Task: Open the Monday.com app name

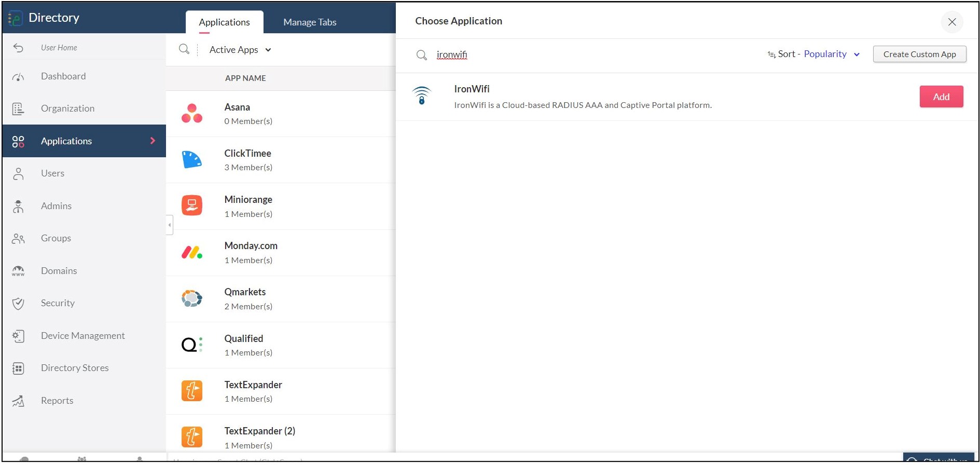Action: [251, 245]
